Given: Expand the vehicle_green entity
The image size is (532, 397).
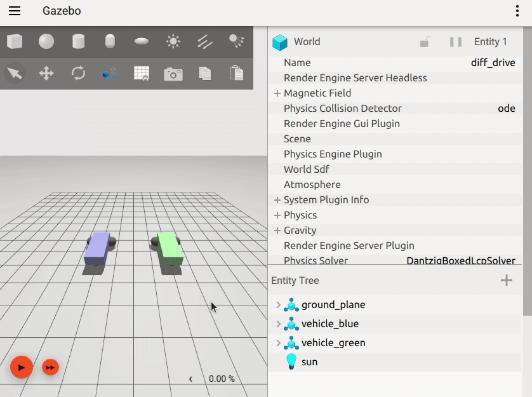Looking at the screenshot, I should tap(279, 343).
